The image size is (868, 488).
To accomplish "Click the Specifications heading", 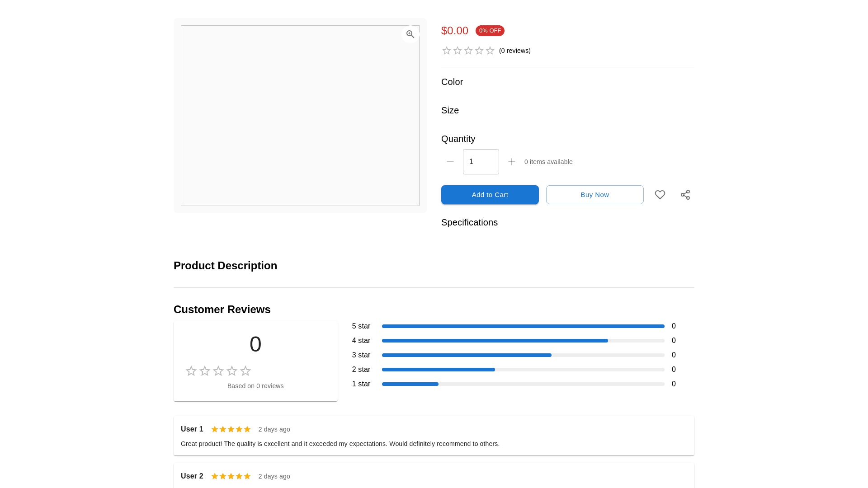I will pos(469,222).
